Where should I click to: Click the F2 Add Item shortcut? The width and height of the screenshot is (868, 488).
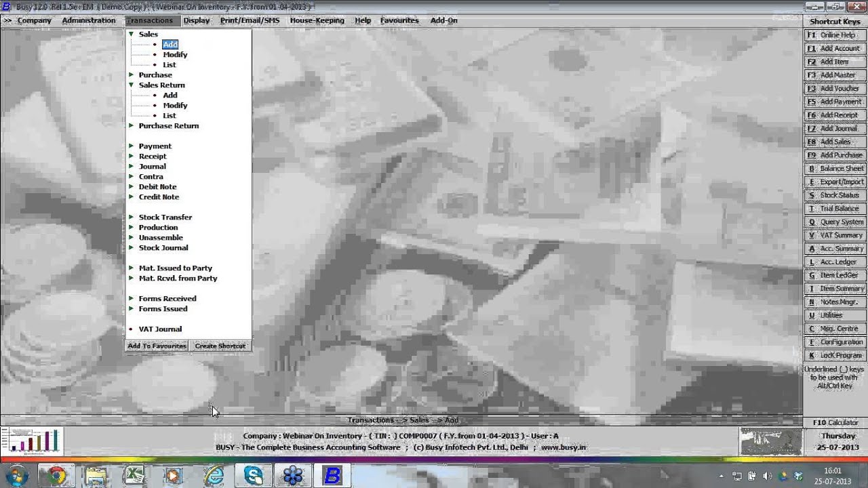point(835,62)
